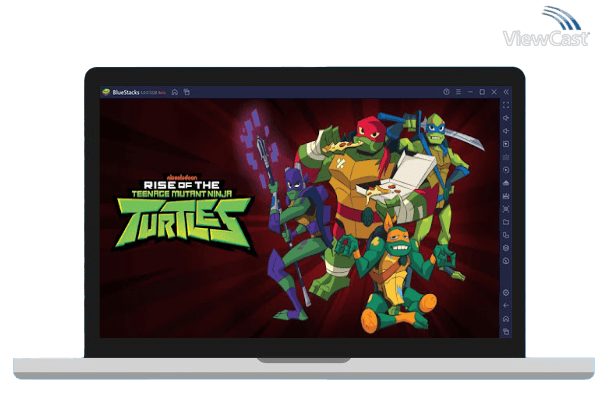Open the sidebar circular play icon
The height and width of the screenshot is (414, 602).
pyautogui.click(x=506, y=170)
